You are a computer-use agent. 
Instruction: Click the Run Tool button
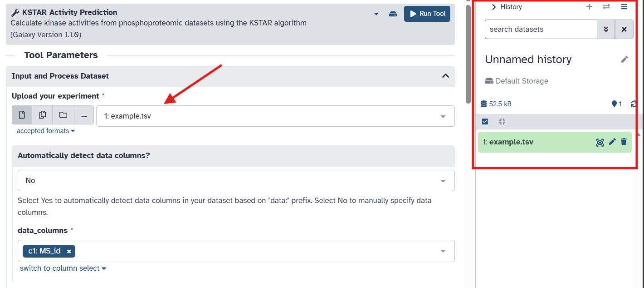tap(427, 14)
